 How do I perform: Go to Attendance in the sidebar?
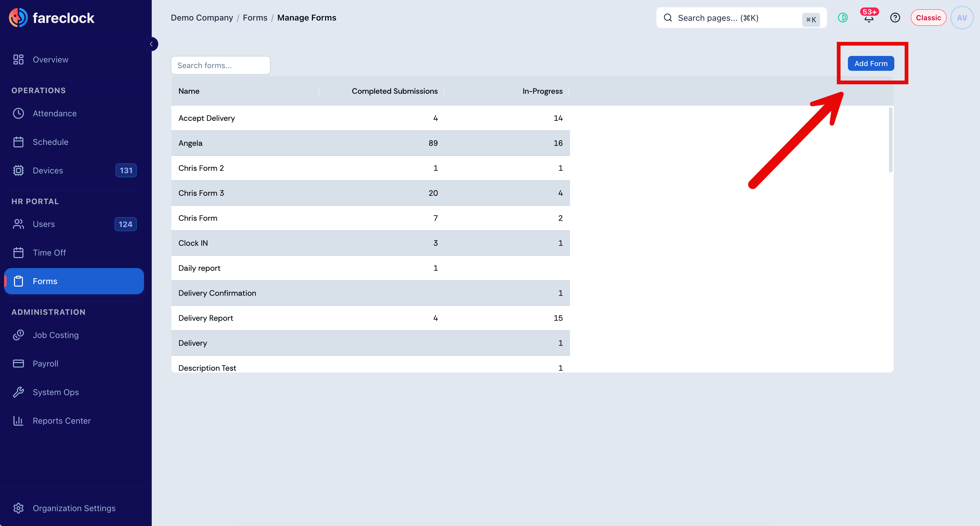(74, 113)
